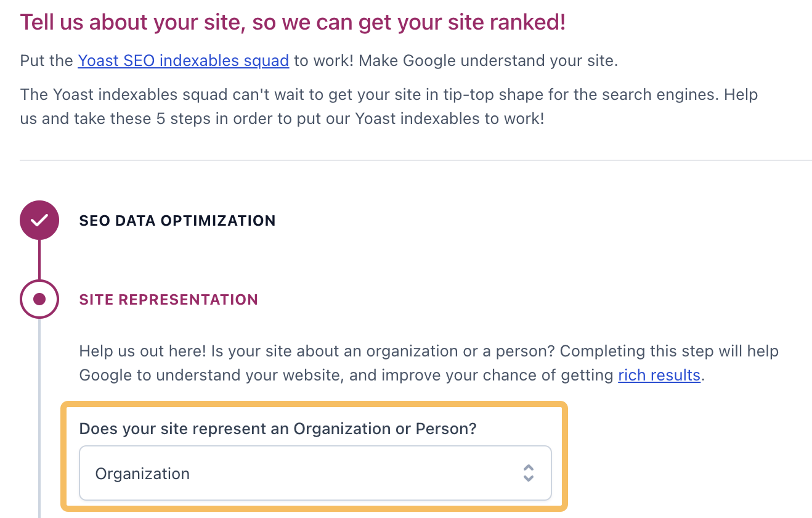Image resolution: width=812 pixels, height=518 pixels.
Task: Click the Organization or Person question label
Action: tap(277, 428)
